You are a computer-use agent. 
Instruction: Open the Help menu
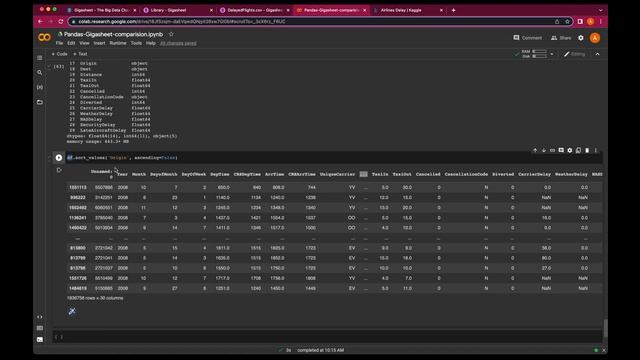pos(151,43)
